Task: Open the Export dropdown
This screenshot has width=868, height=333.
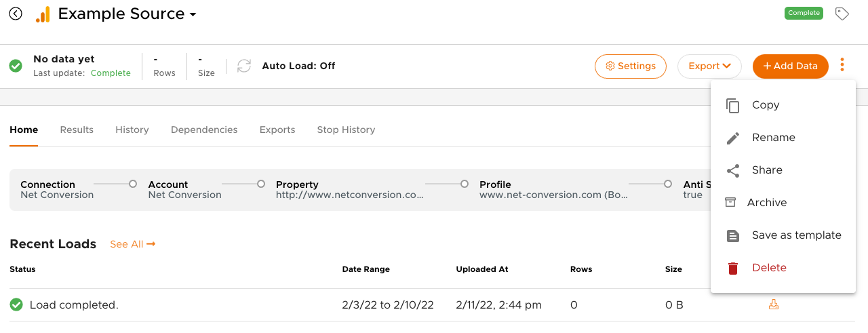Action: click(x=709, y=66)
